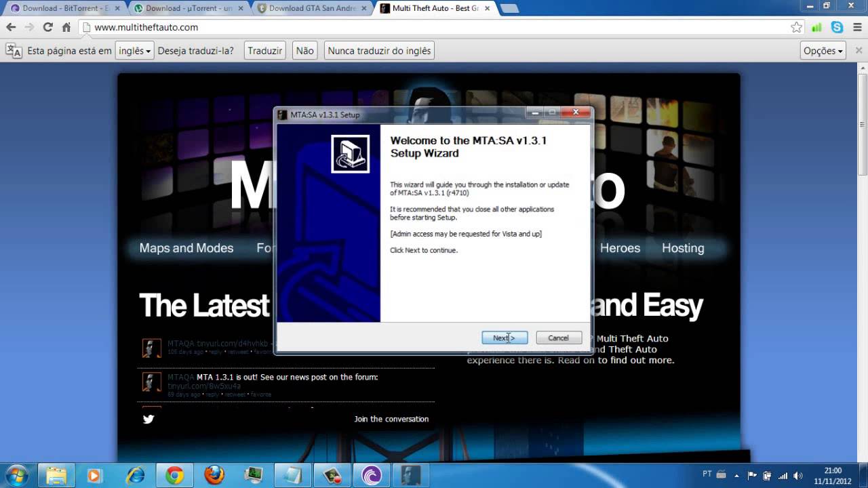Open Maps and Modes on the website
The width and height of the screenshot is (868, 488).
186,248
